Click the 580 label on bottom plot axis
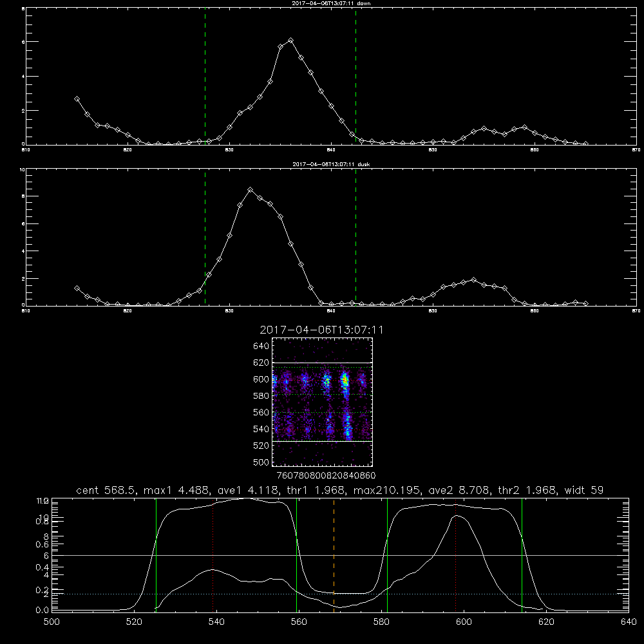This screenshot has height=644, width=644. (x=381, y=621)
